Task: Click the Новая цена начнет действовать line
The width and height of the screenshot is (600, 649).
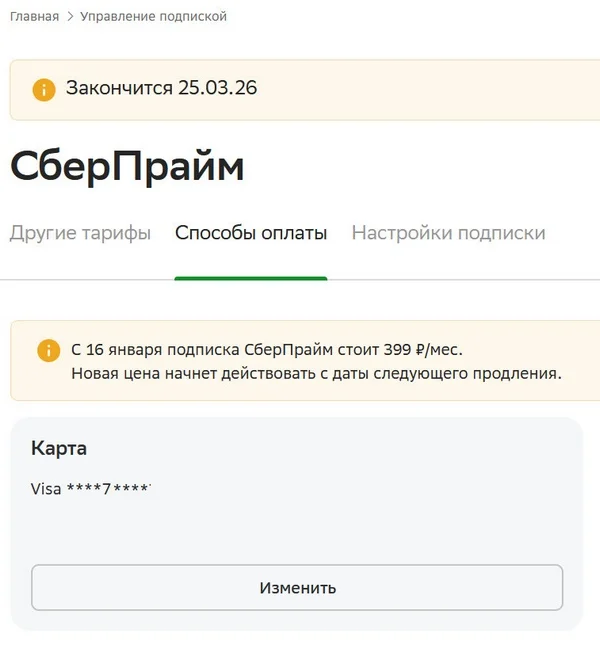Action: [317, 374]
